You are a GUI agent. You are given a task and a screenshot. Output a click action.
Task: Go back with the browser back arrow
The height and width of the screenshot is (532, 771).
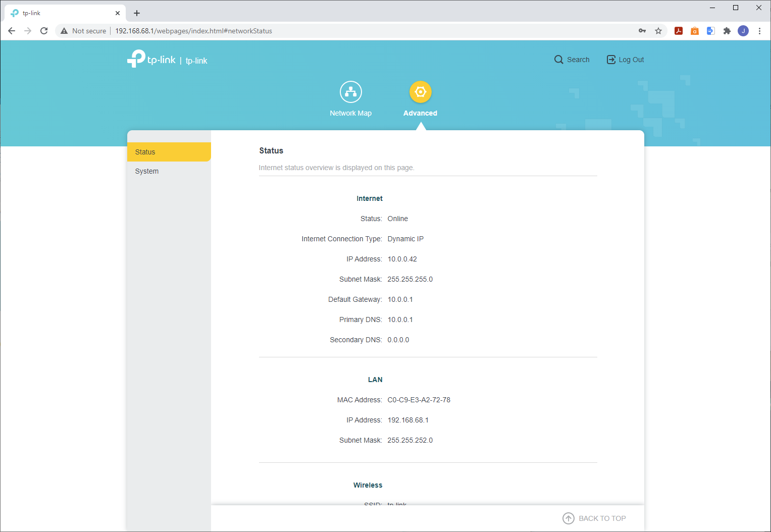[x=12, y=31]
